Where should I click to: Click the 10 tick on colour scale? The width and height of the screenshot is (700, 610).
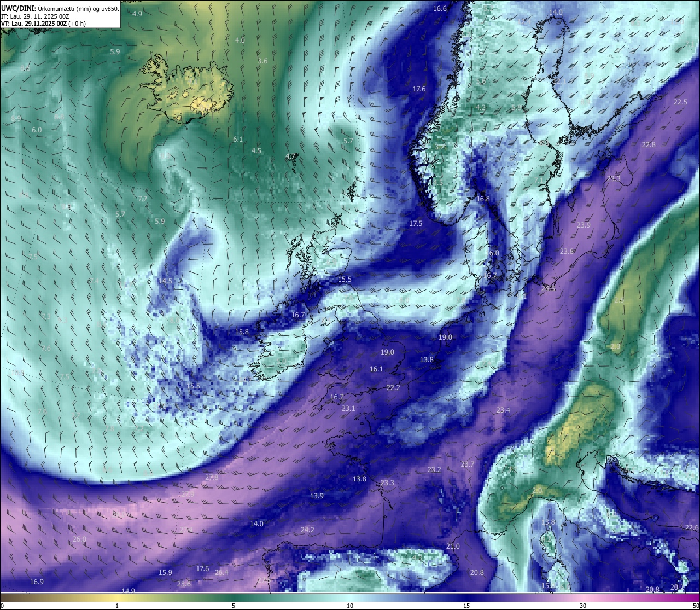tap(350, 606)
